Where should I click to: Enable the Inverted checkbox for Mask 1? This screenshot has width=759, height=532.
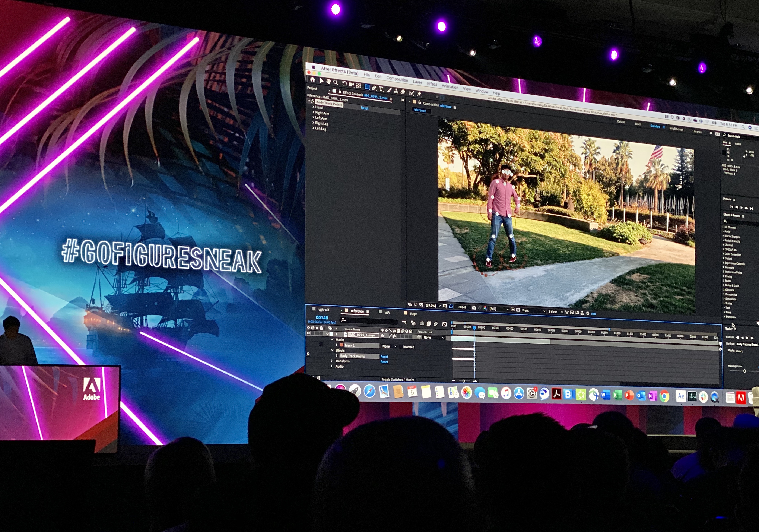coord(401,347)
